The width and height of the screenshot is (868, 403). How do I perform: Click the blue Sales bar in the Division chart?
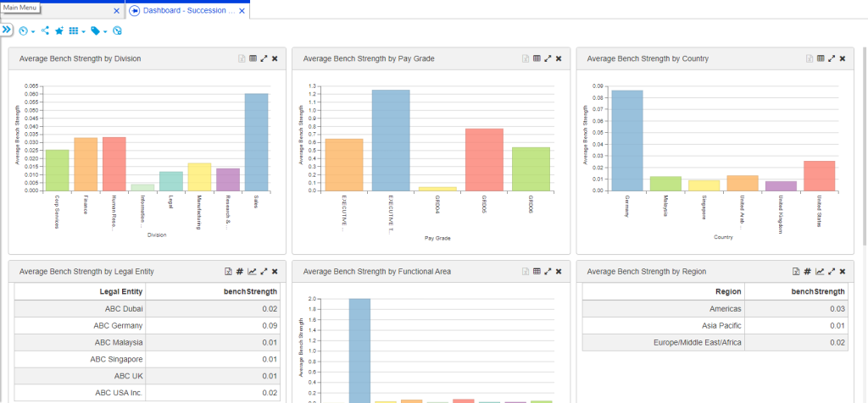click(256, 141)
